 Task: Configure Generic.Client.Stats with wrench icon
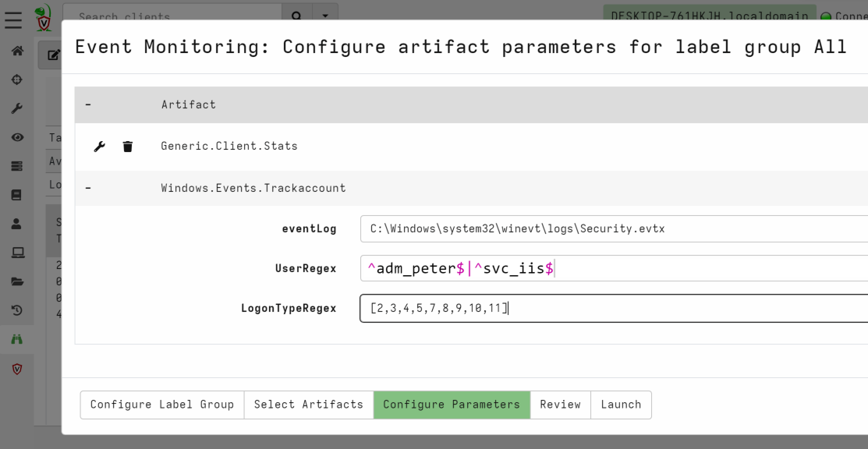tap(99, 147)
